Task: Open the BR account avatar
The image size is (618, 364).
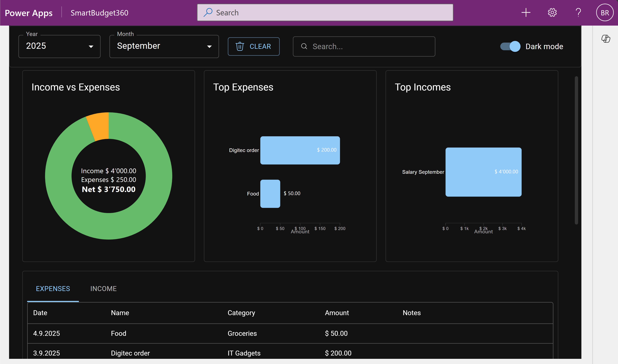Action: pos(605,13)
